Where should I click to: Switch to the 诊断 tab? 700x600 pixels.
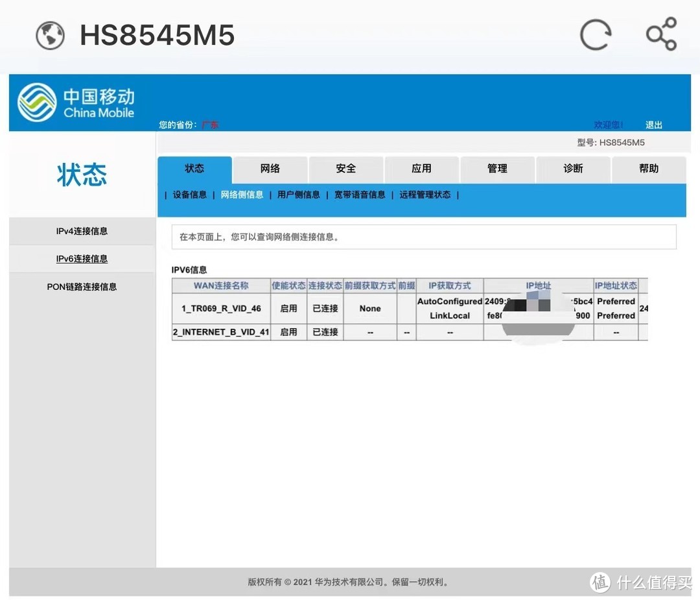coord(573,169)
